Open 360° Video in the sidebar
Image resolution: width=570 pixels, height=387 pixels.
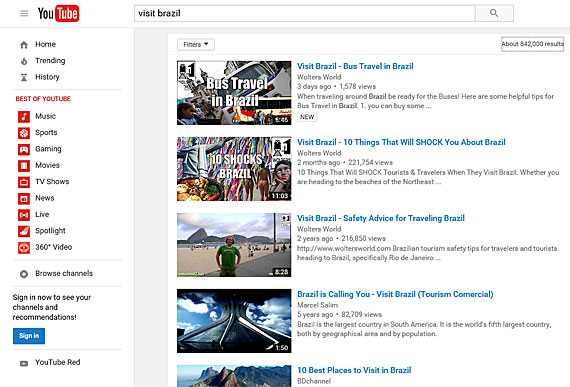(53, 247)
